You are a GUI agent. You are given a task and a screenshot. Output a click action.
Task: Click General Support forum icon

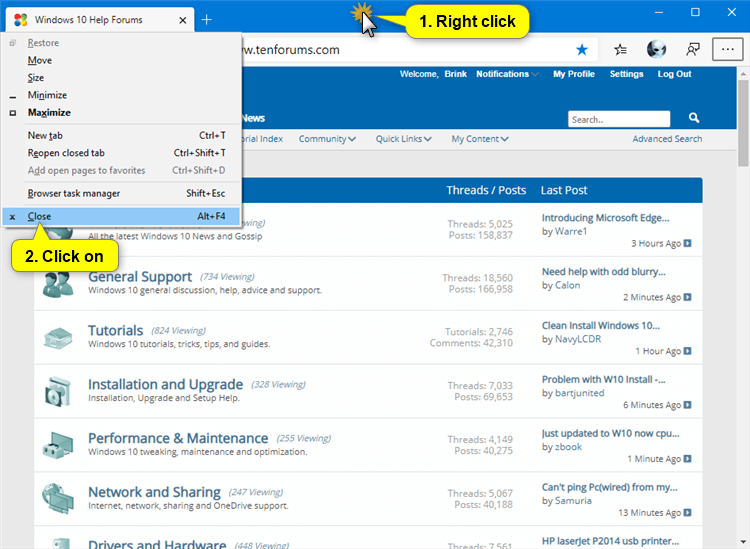pos(58,284)
